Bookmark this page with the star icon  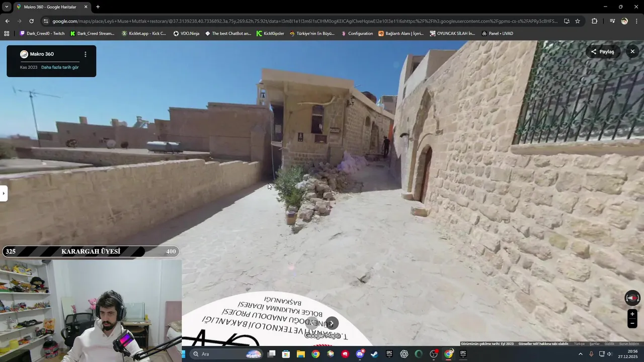pos(578,21)
